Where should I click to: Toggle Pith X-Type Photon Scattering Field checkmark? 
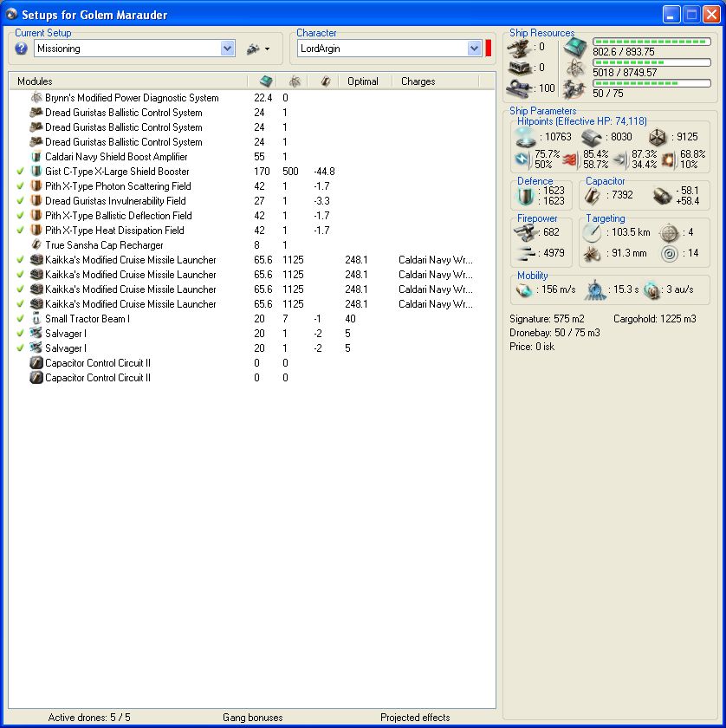coord(20,186)
